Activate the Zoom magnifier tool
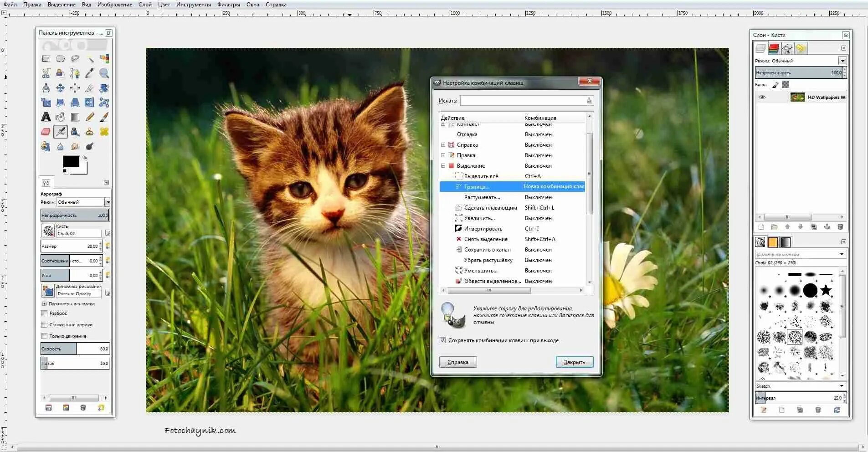The image size is (868, 452). click(x=104, y=73)
